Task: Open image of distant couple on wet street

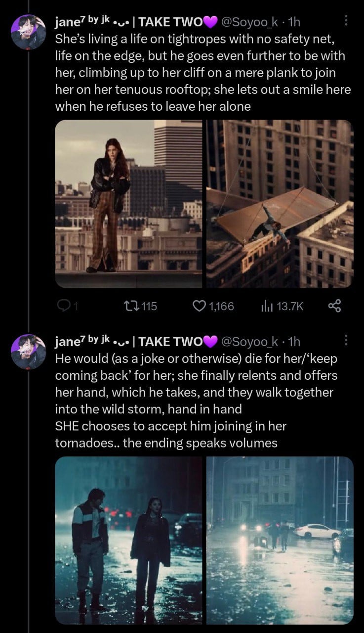Action: [280, 540]
